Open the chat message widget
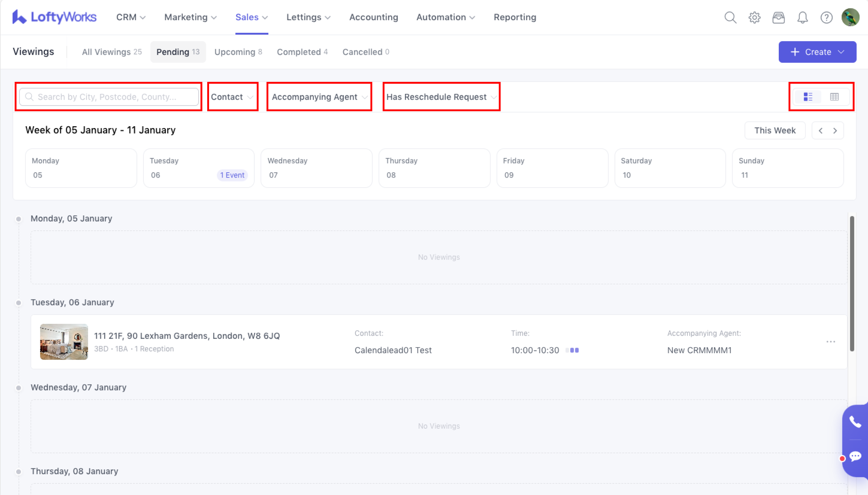868x495 pixels. [855, 456]
